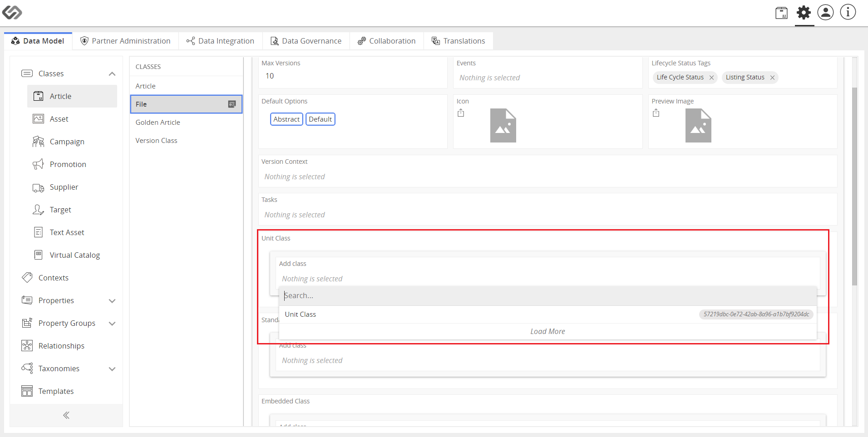This screenshot has width=868, height=437.
Task: Open the settings gear icon
Action: [x=804, y=12]
